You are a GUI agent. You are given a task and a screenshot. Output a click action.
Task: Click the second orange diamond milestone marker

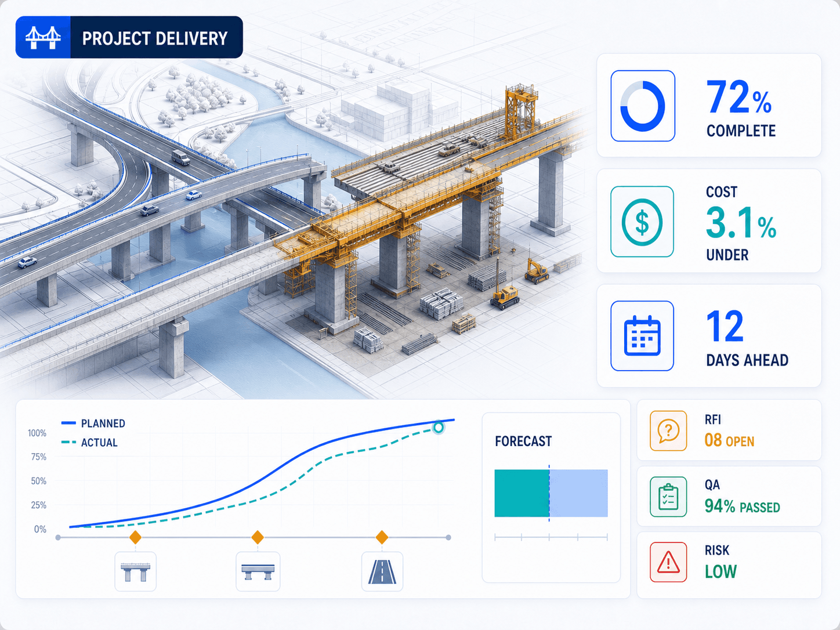coord(258,537)
